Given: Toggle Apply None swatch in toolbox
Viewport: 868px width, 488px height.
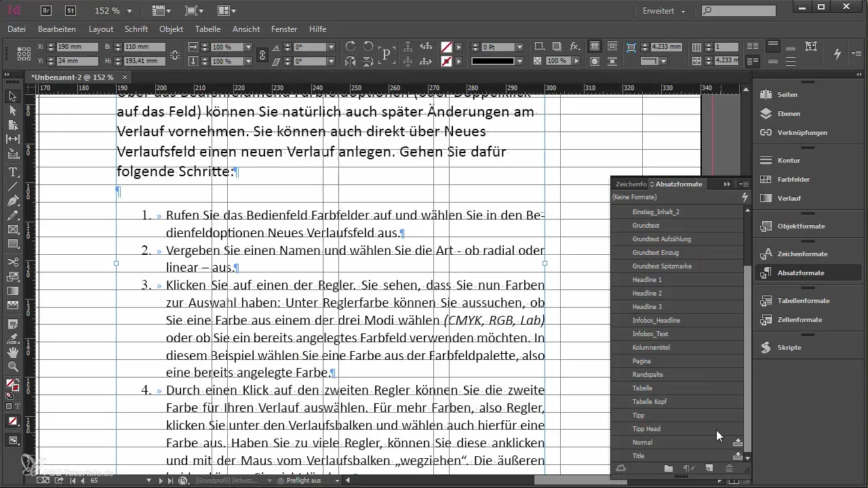Looking at the screenshot, I should 12,422.
